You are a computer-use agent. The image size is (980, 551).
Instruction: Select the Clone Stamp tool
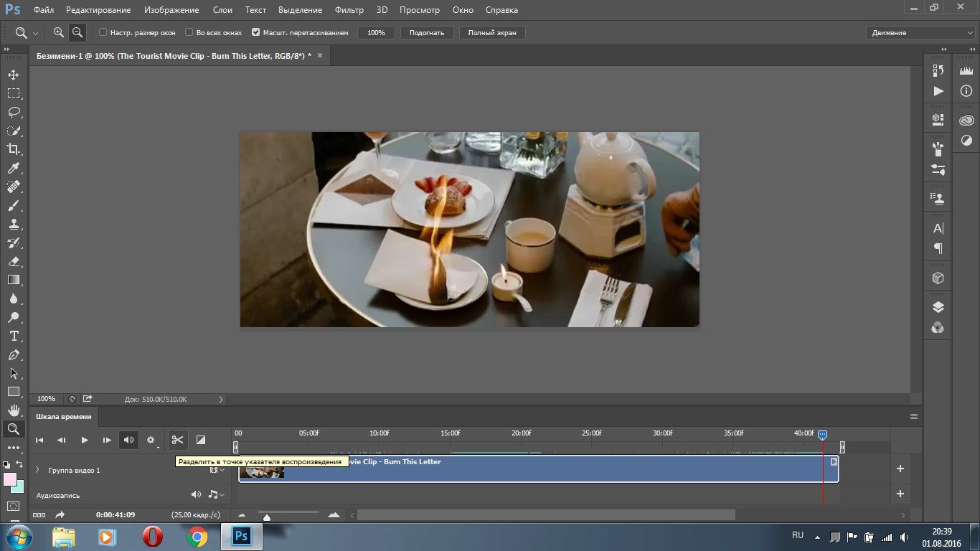pos(14,224)
